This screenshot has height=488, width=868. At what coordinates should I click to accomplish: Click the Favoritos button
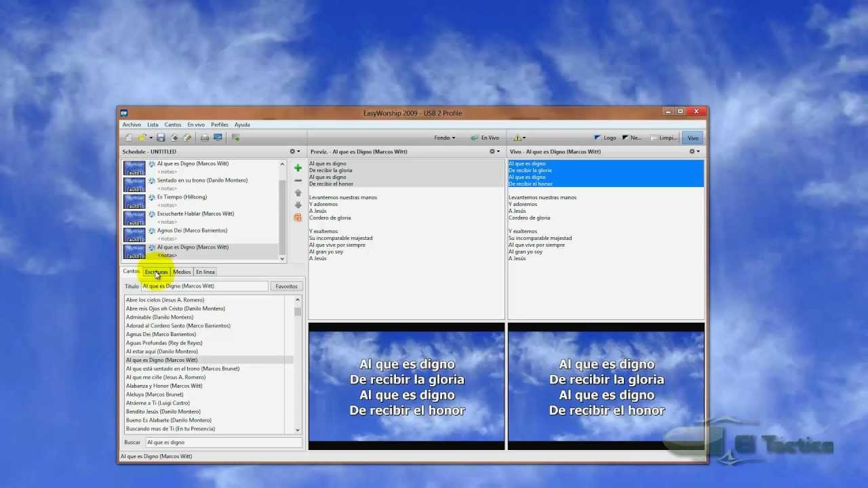[x=286, y=286]
